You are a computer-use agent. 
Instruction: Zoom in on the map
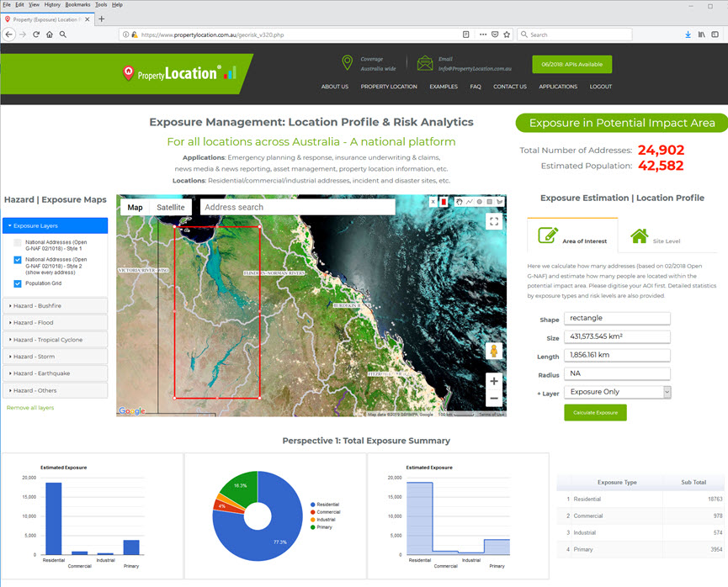point(494,381)
